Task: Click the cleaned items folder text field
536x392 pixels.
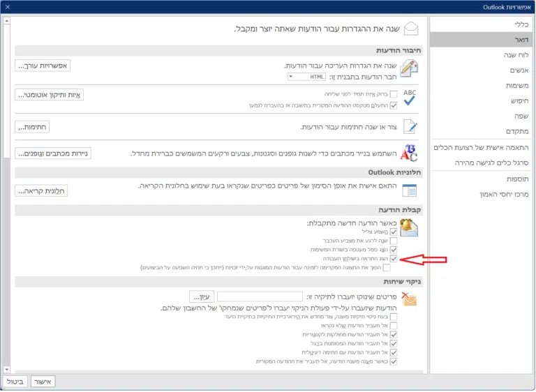Action: point(260,296)
